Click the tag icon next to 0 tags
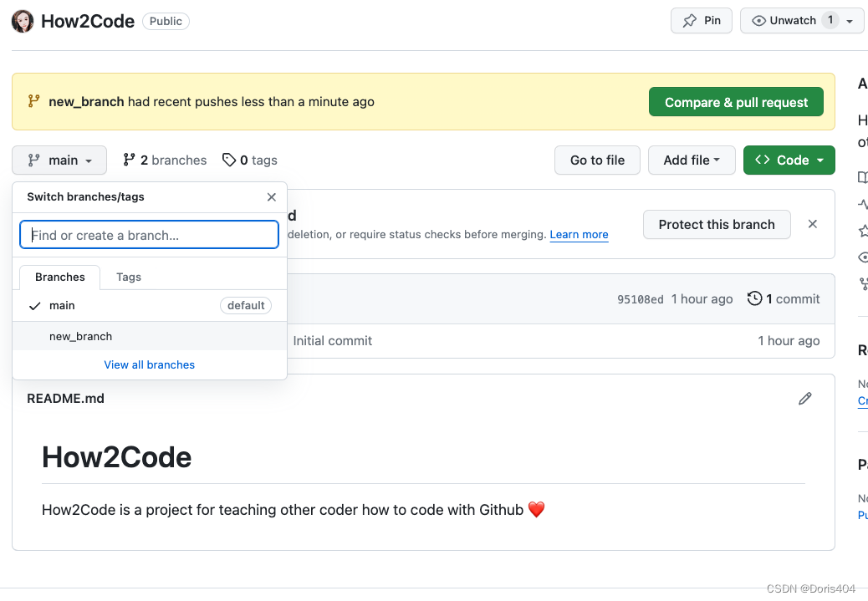This screenshot has width=868, height=601. tap(228, 160)
